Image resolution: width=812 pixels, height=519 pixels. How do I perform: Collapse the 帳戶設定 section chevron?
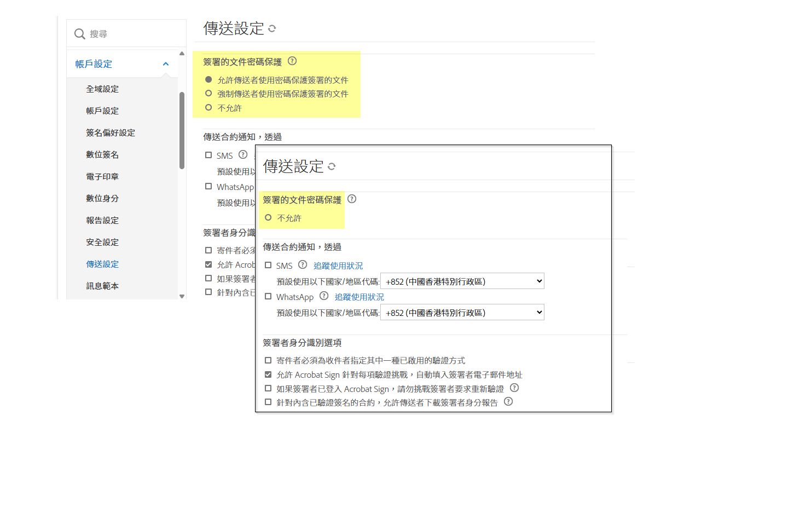pyautogui.click(x=166, y=64)
